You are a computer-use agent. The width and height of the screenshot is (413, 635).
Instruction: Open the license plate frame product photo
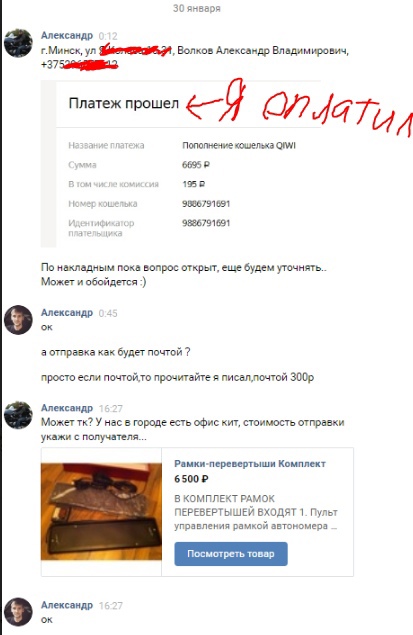tap(101, 512)
